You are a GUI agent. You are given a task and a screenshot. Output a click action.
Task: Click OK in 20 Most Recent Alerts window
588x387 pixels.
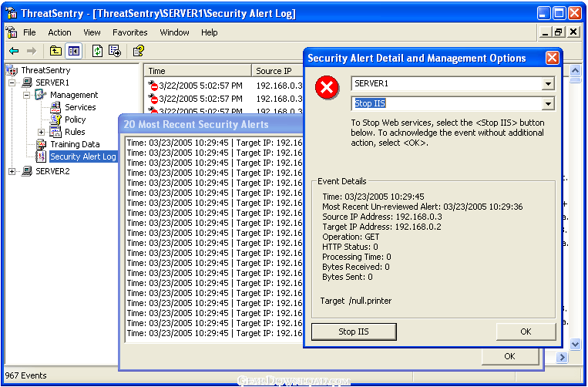coord(509,357)
